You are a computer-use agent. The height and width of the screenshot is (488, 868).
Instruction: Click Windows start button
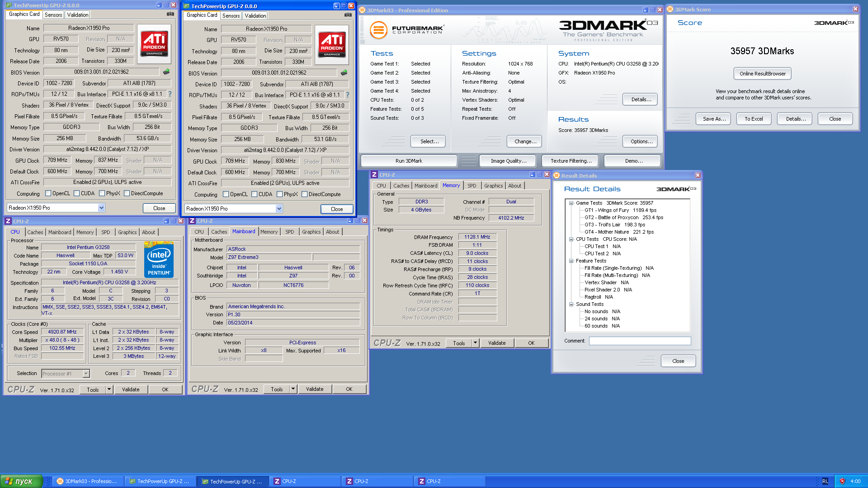click(21, 481)
